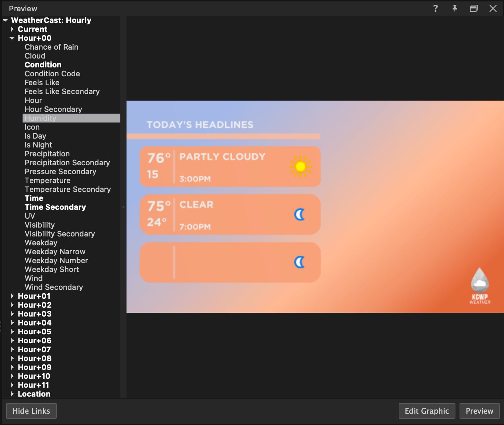Screen dimensions: 504x425
Task: Click the Edit Graphic button
Action: point(427,411)
